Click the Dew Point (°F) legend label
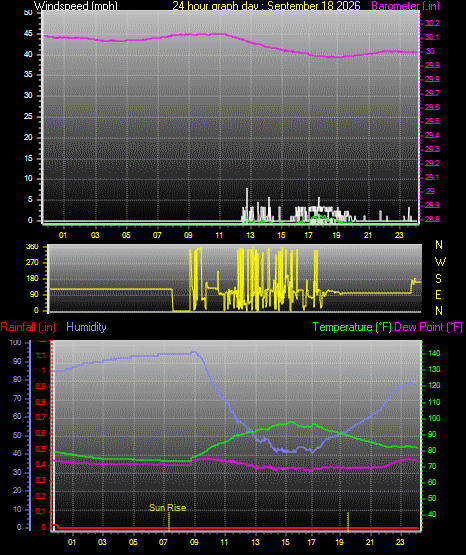 [428, 327]
